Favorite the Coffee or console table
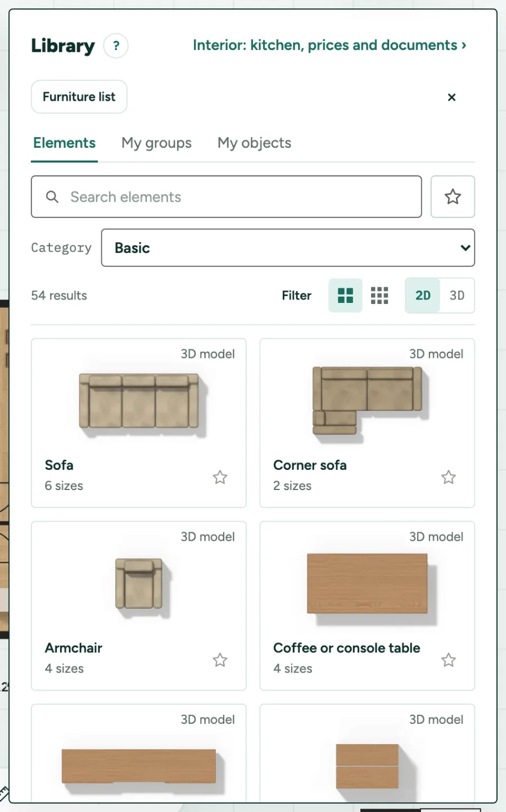 tap(448, 660)
